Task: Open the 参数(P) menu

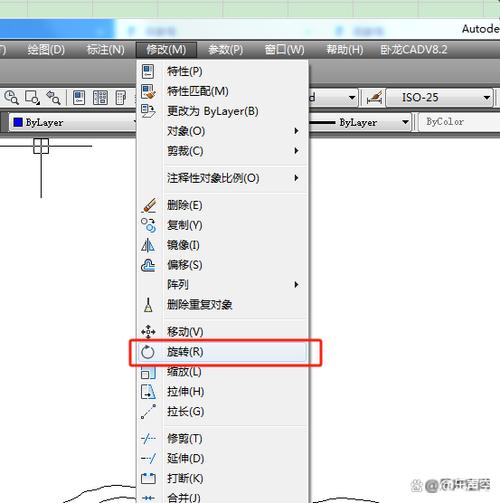Action: [226, 50]
